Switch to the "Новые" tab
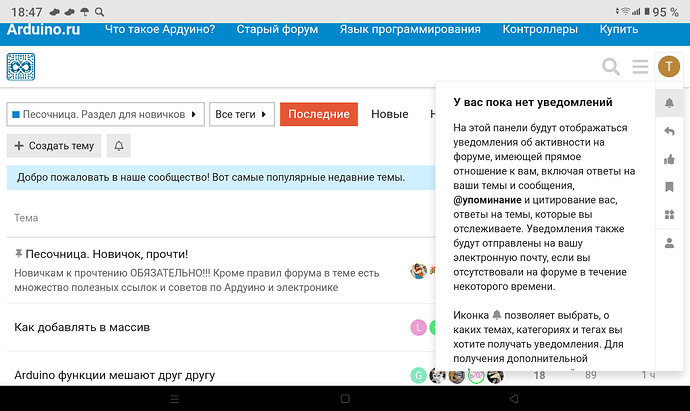The width and height of the screenshot is (690, 411). click(390, 114)
